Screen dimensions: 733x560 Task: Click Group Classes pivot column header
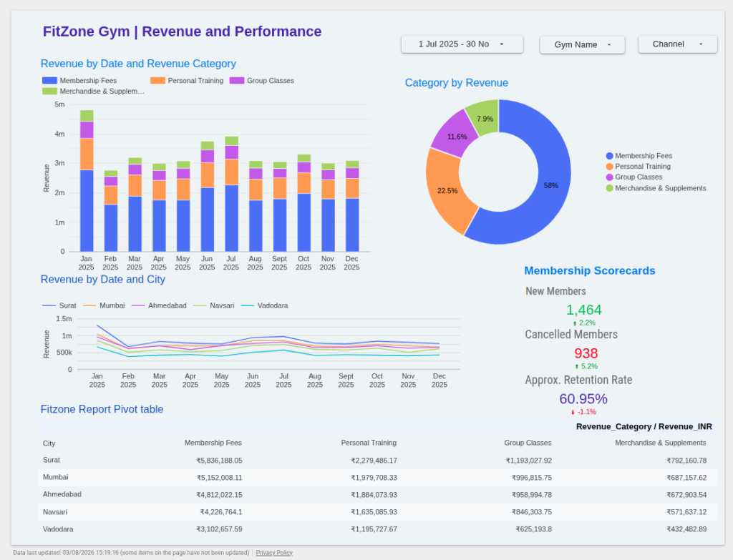click(528, 443)
